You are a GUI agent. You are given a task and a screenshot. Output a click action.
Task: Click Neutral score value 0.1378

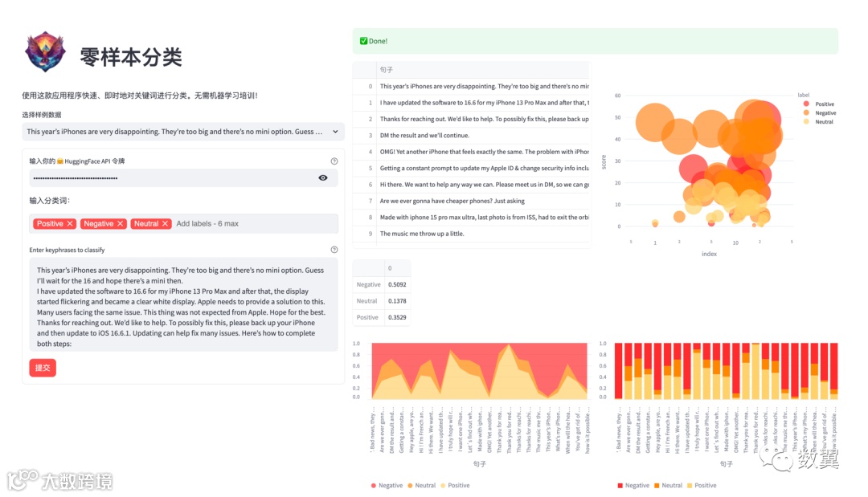pyautogui.click(x=397, y=301)
